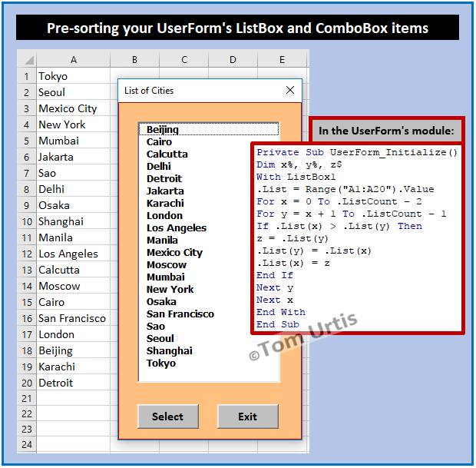The image size is (476, 468).
Task: Click cell A19 containing Karachi
Action: pyautogui.click(x=73, y=367)
